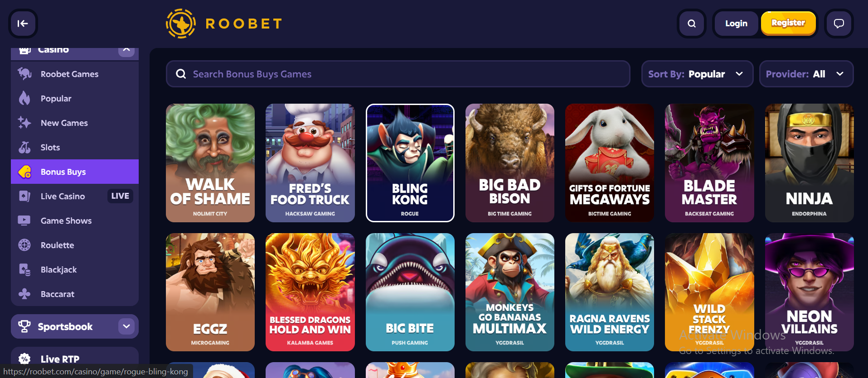Viewport: 868px width, 378px height.
Task: Open the Sort By Popular dropdown
Action: [697, 74]
